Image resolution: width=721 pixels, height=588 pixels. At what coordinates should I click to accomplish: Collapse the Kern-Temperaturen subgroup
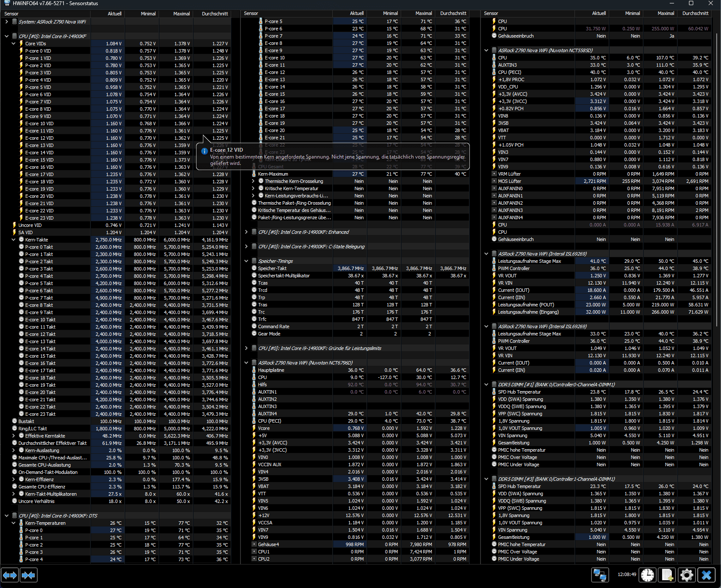tap(13, 523)
